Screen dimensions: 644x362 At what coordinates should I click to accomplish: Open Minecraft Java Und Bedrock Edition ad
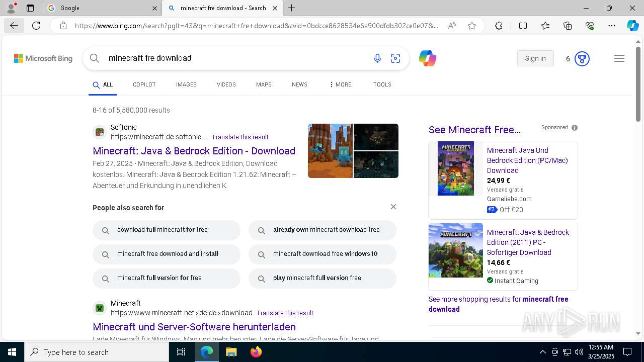click(x=527, y=160)
